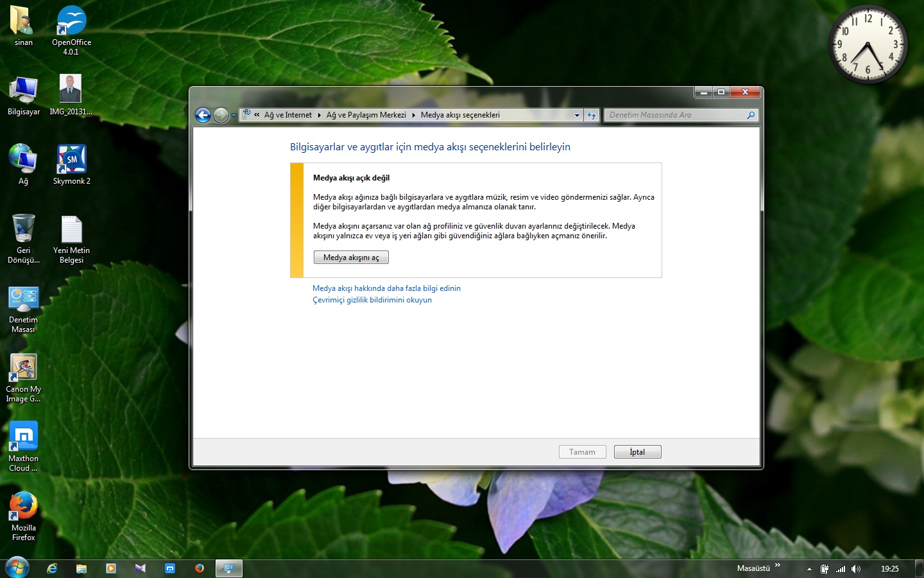Click the Back navigation arrow

point(203,115)
